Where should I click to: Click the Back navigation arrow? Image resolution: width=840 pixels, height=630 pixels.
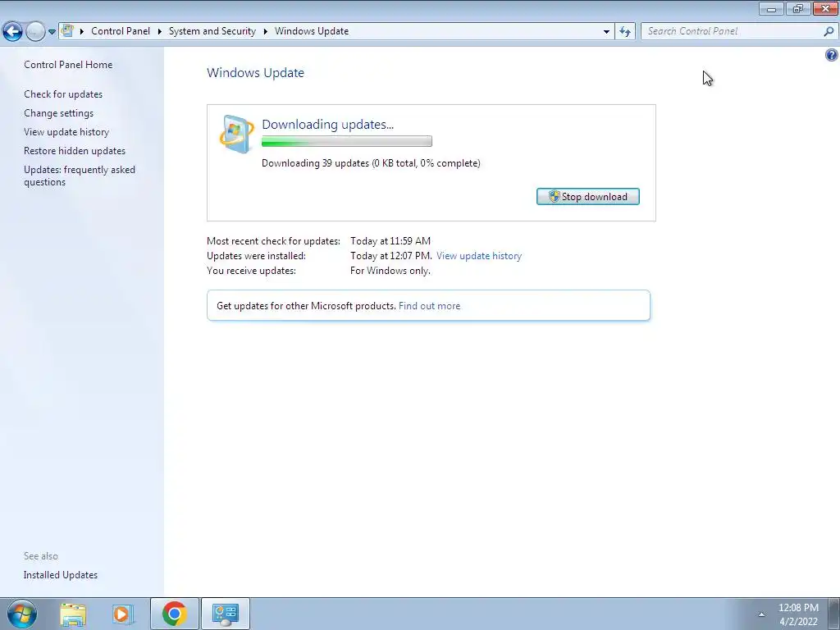(x=13, y=32)
